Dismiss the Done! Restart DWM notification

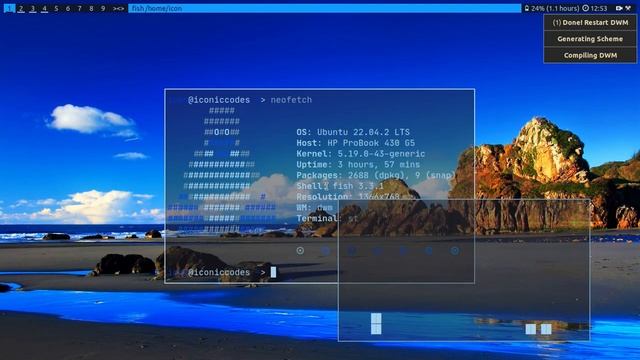[x=590, y=22]
